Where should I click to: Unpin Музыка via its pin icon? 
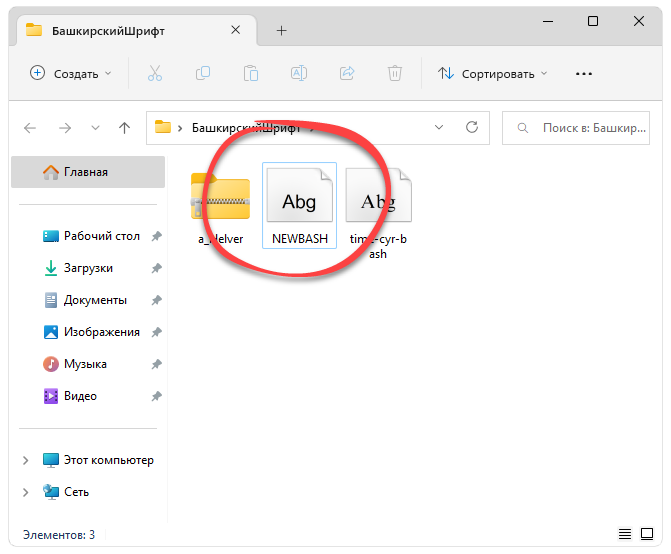pos(157,364)
